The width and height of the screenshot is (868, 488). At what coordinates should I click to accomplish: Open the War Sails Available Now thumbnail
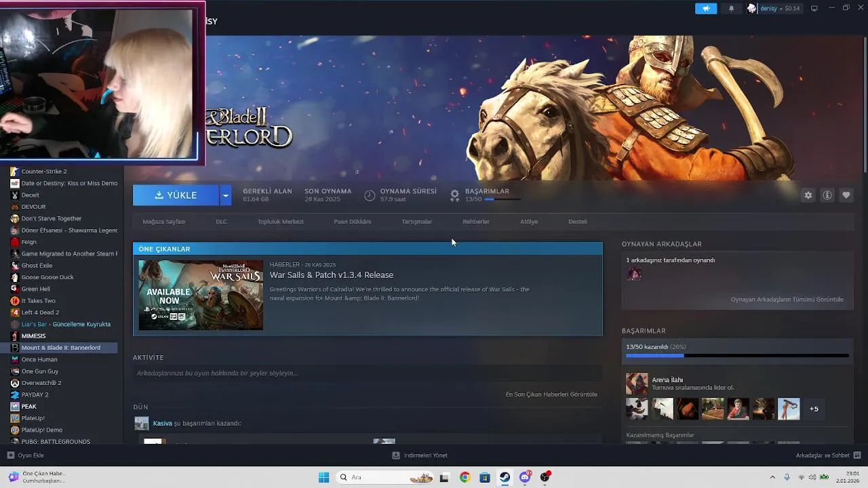coord(201,295)
